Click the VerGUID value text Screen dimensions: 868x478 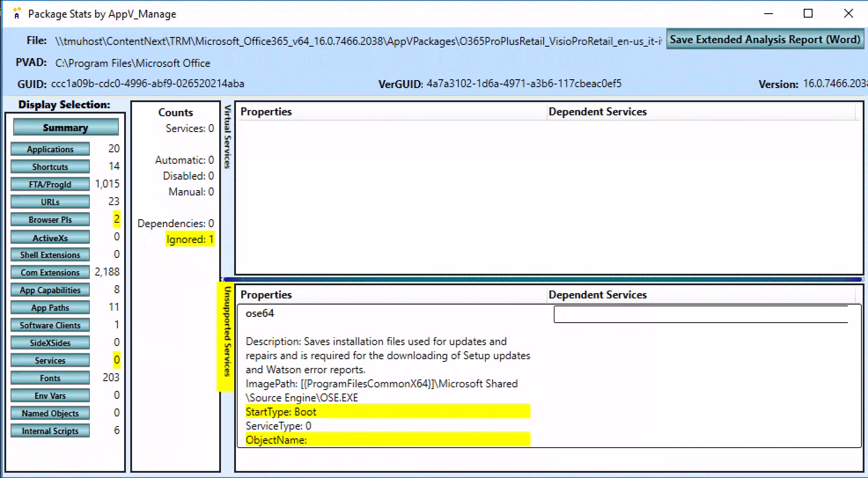(524, 84)
